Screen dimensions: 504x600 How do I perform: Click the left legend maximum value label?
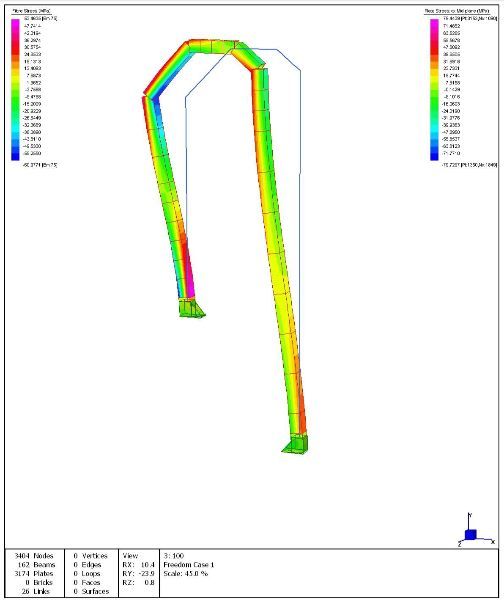point(41,19)
